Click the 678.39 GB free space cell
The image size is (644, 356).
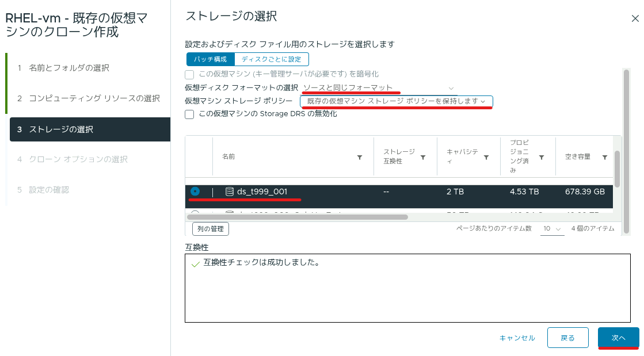click(585, 192)
